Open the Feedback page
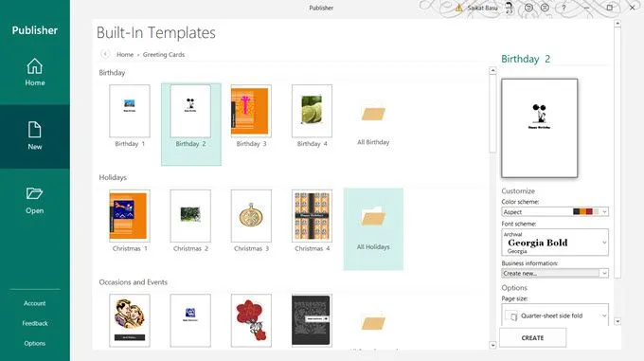This screenshot has height=361, width=644. click(x=34, y=323)
